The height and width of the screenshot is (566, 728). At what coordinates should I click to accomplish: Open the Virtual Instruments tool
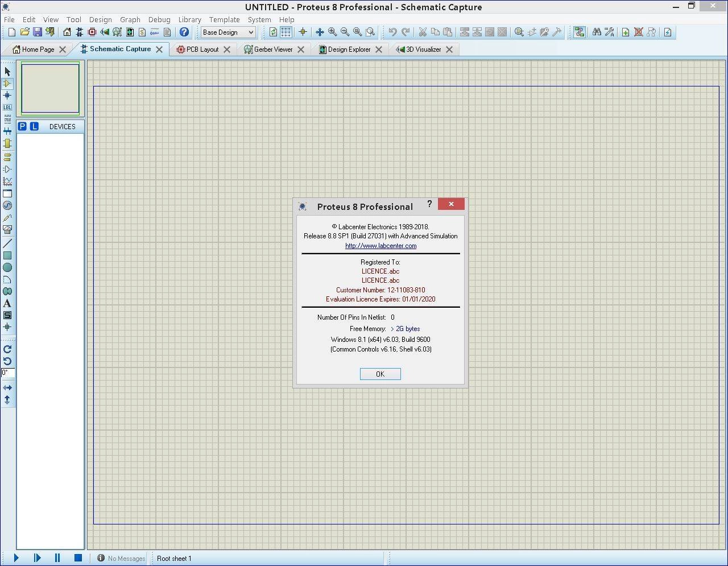click(x=7, y=230)
